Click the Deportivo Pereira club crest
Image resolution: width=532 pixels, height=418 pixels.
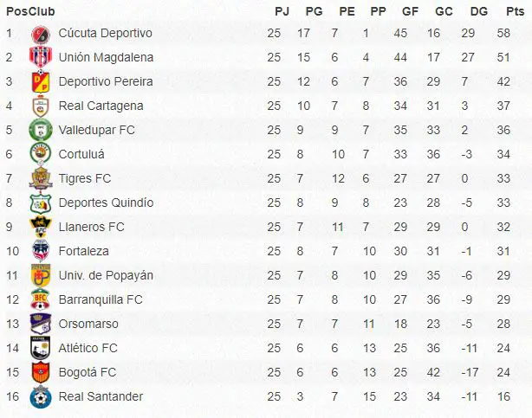pos(41,81)
